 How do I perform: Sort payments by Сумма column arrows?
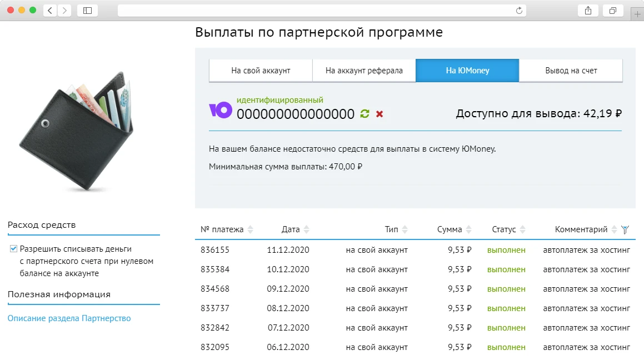[470, 229]
